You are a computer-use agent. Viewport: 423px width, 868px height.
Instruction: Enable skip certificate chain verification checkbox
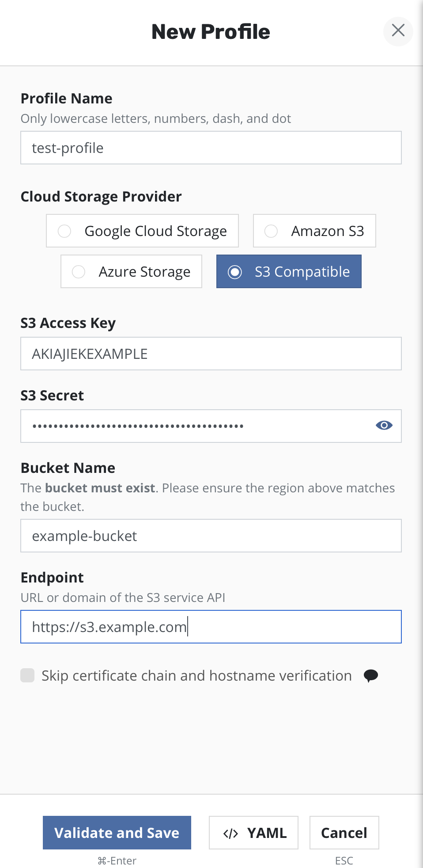27,675
